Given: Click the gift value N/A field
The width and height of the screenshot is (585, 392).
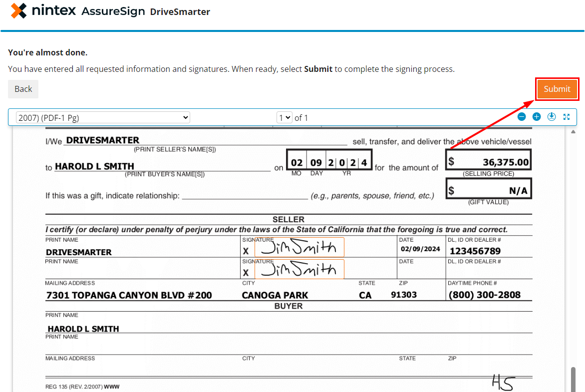Looking at the screenshot, I should [x=488, y=189].
